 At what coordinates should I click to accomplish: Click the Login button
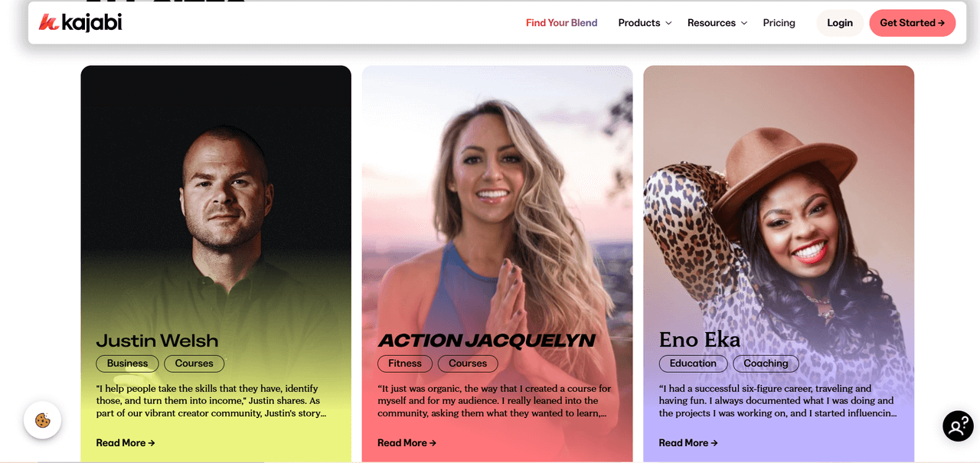840,23
